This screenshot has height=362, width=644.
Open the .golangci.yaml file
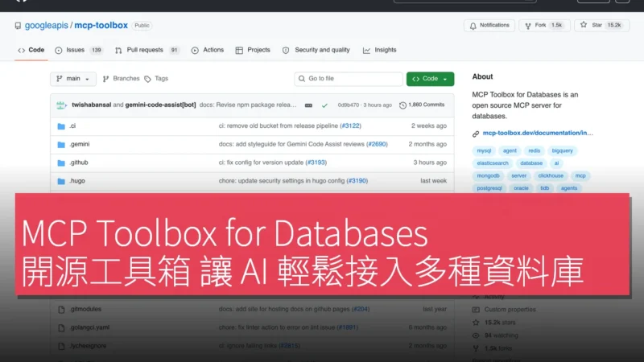pos(89,327)
